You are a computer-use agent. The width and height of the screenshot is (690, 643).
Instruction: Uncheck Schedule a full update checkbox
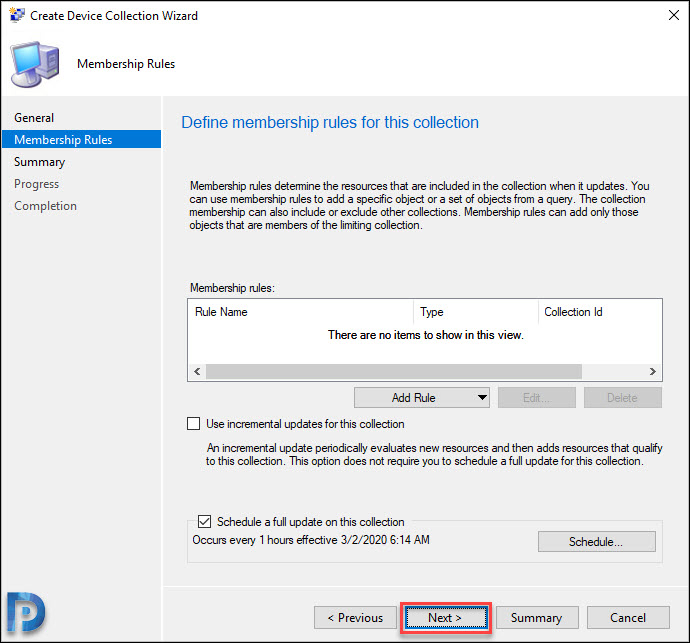(204, 522)
